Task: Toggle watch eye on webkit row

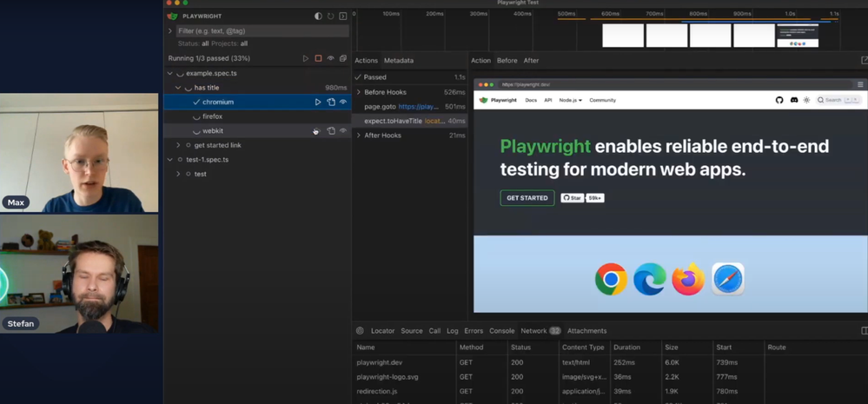Action: click(342, 130)
